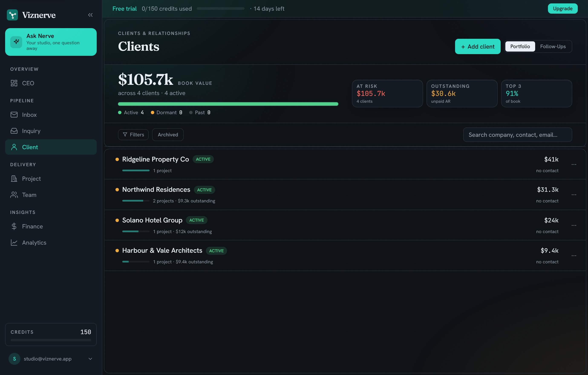Open the Team people item
This screenshot has width=588, height=375.
[51, 195]
